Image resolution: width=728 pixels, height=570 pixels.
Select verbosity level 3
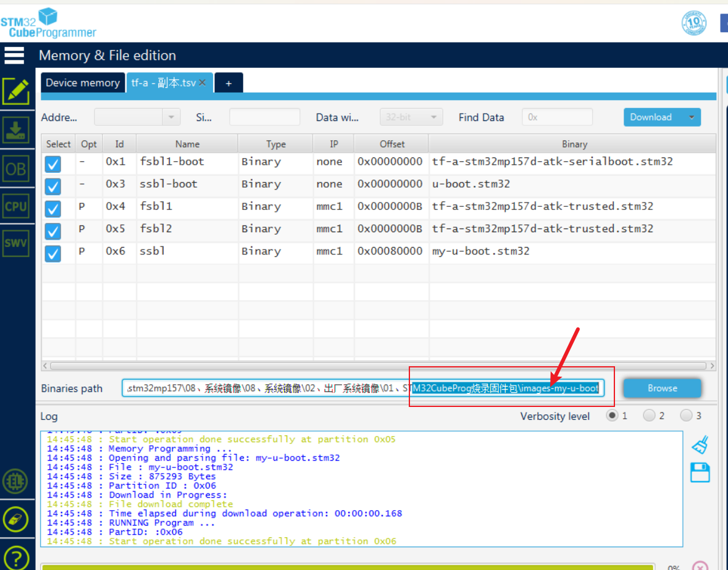(686, 416)
